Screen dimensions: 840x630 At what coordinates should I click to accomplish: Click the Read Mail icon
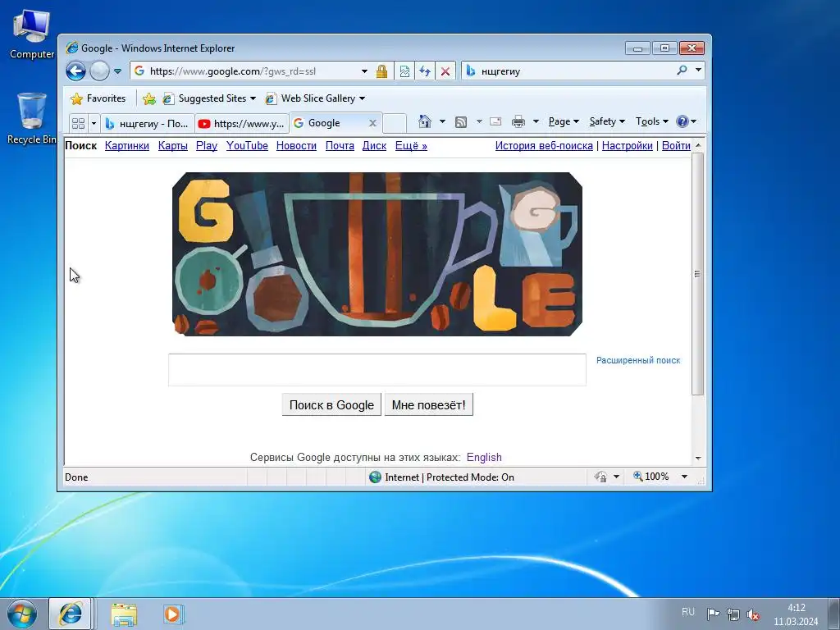495,121
